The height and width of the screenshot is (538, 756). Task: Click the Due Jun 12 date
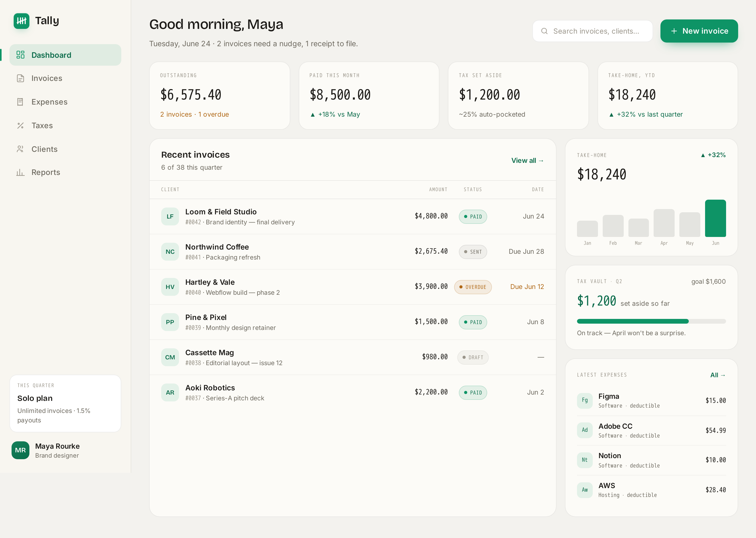pos(527,287)
